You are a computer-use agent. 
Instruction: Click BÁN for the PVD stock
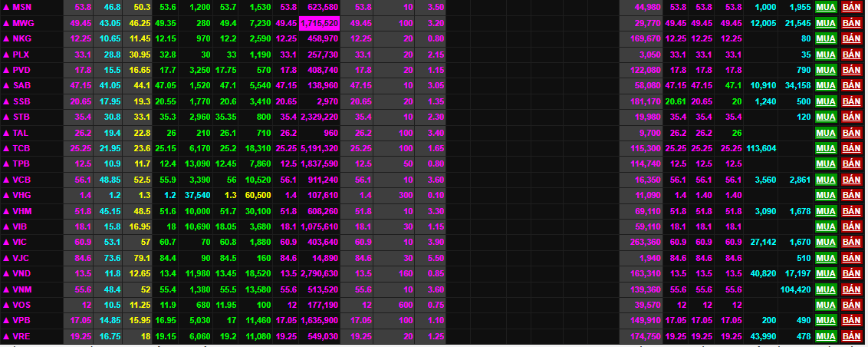pos(851,70)
